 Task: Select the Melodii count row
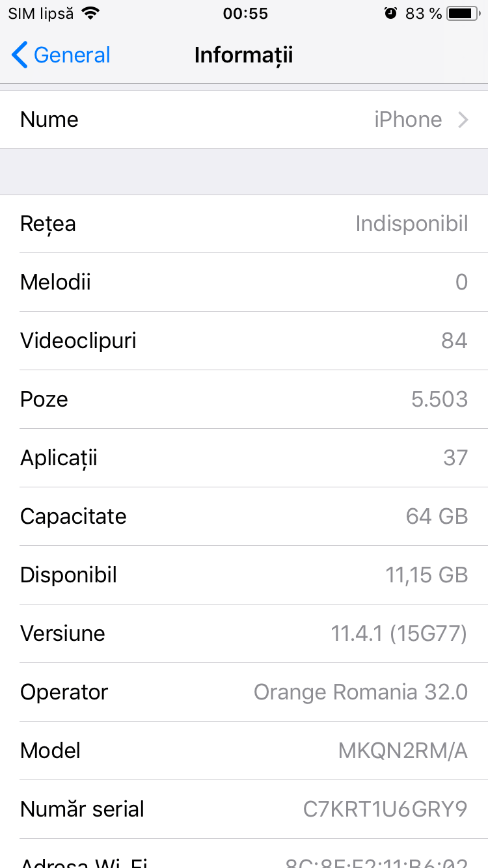(x=244, y=282)
